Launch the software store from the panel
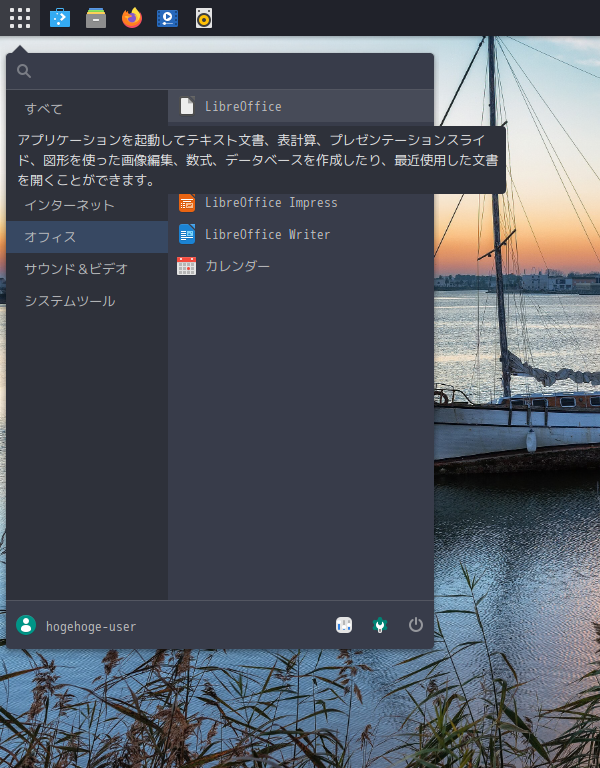The image size is (600, 768). coord(60,18)
